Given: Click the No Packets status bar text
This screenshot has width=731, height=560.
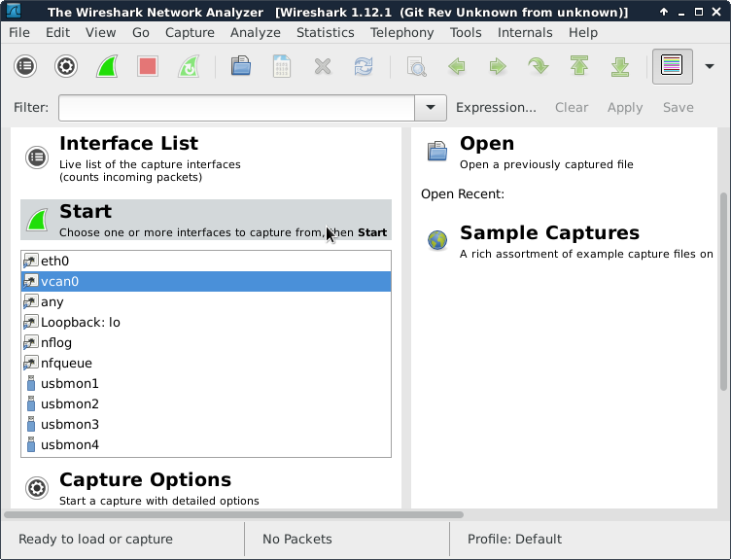Looking at the screenshot, I should click(297, 540).
